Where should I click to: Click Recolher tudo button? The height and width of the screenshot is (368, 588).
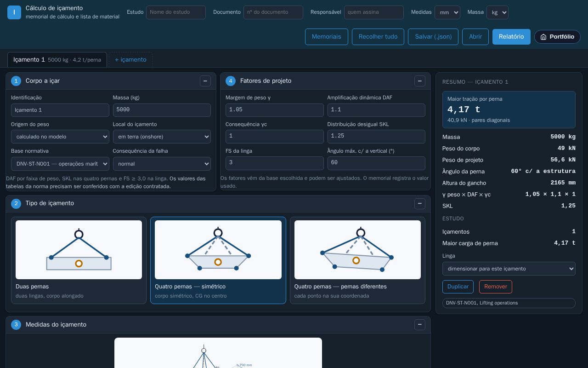pyautogui.click(x=378, y=37)
